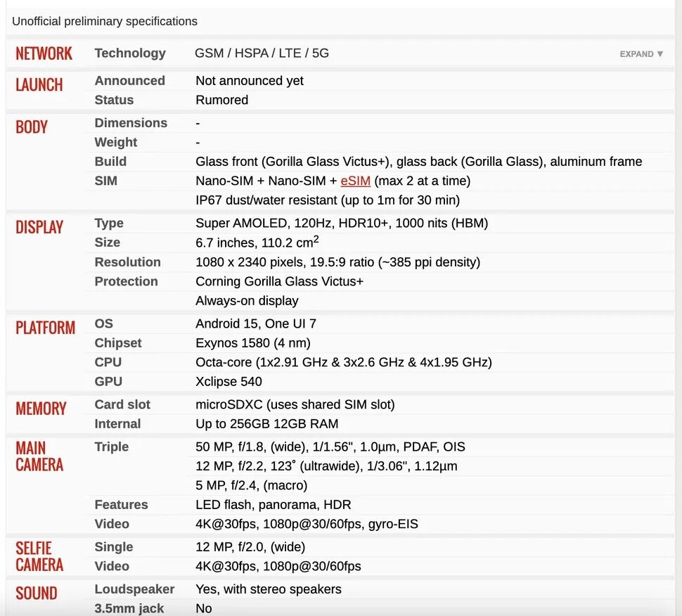Click '12 MP, f/2.0, (wide)' selfie text
The width and height of the screenshot is (682, 616).
click(250, 547)
